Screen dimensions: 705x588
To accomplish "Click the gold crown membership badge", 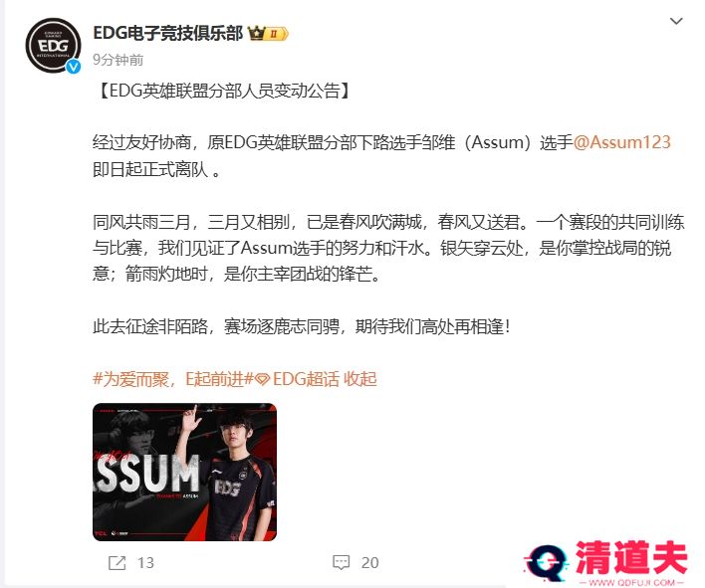I will click(x=257, y=33).
